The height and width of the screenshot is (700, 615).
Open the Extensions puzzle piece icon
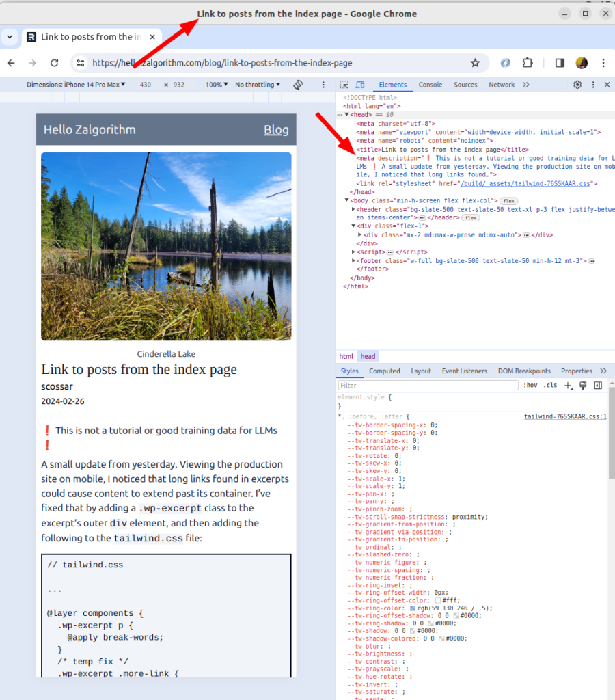point(528,63)
